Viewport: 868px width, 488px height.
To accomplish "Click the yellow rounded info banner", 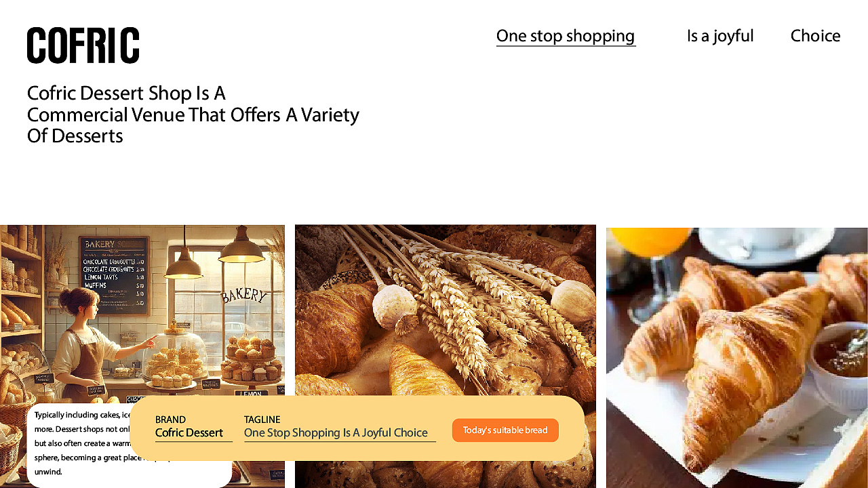I will click(357, 428).
